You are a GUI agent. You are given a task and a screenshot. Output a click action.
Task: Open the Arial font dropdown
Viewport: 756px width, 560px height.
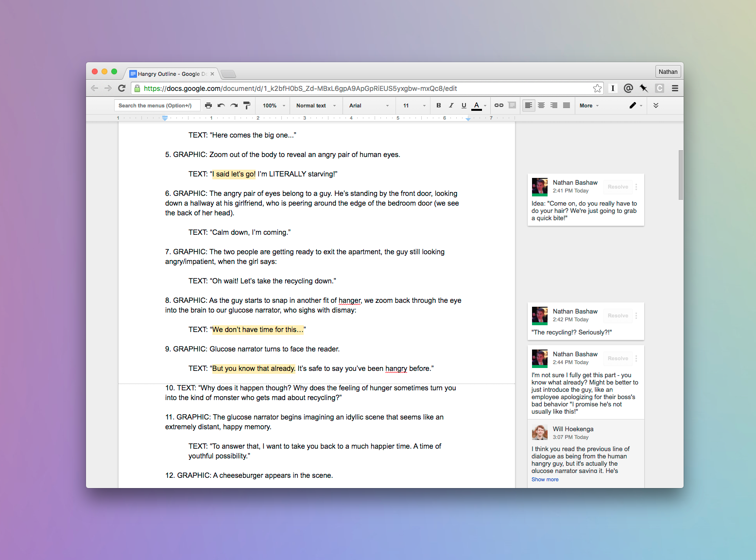coord(369,105)
